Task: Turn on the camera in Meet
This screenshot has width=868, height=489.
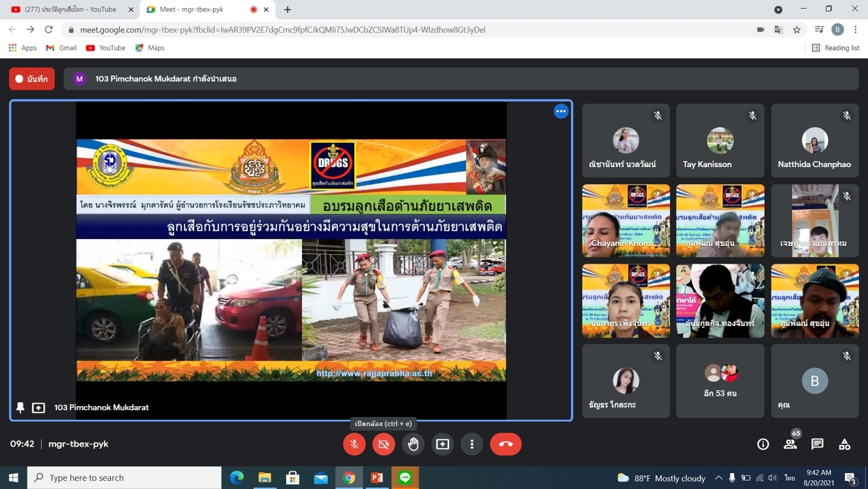Action: (x=384, y=444)
